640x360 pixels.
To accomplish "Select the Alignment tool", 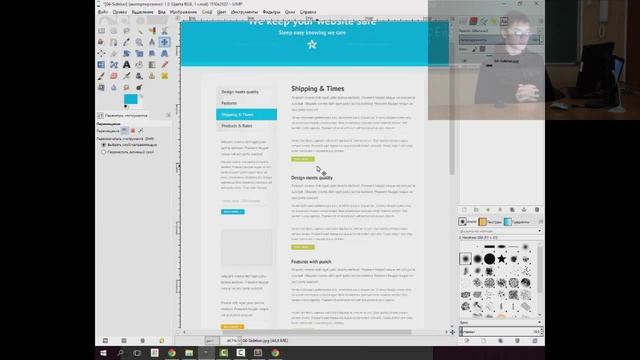I will (101, 53).
